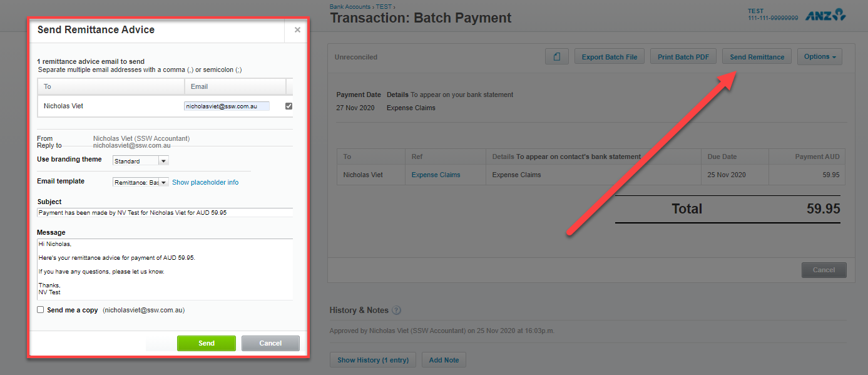Image resolution: width=868 pixels, height=375 pixels.
Task: Click in the Subject text field
Action: [x=165, y=213]
